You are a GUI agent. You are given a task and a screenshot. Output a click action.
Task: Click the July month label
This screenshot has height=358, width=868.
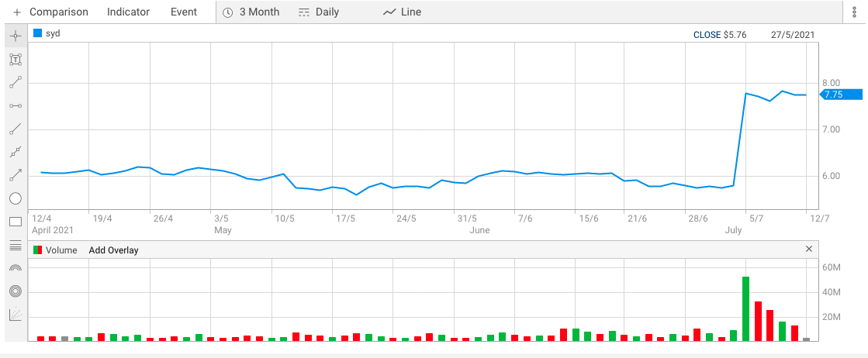pos(734,230)
